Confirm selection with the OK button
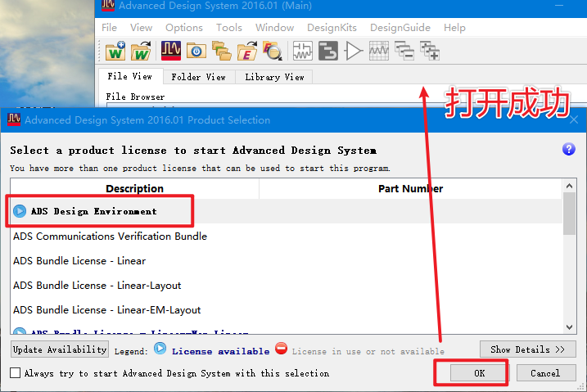The height and width of the screenshot is (392, 587). (480, 373)
